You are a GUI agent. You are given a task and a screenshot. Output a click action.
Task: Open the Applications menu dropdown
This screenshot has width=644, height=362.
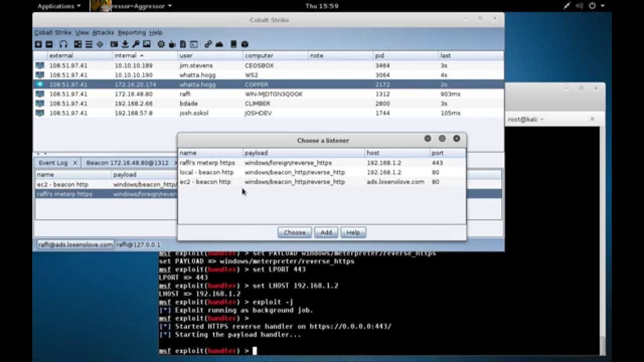point(59,6)
